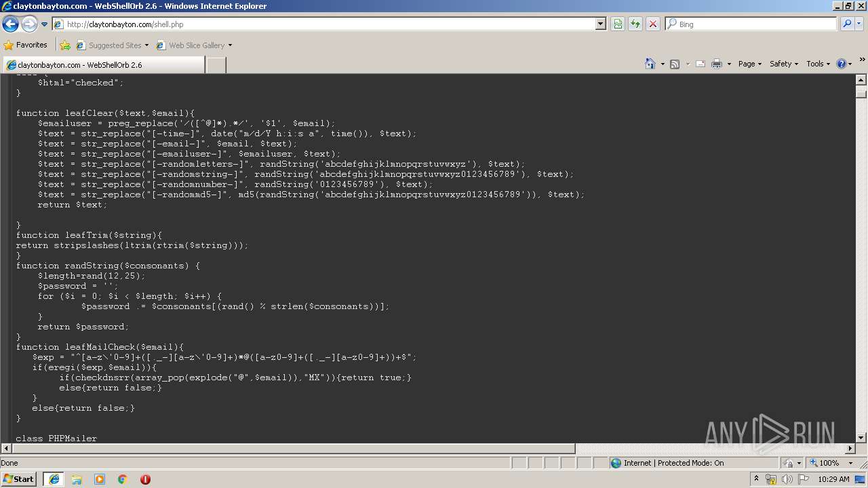Click the 'function leafTrim($string){' line
Viewport: 868px width, 488px height.
[89, 235]
